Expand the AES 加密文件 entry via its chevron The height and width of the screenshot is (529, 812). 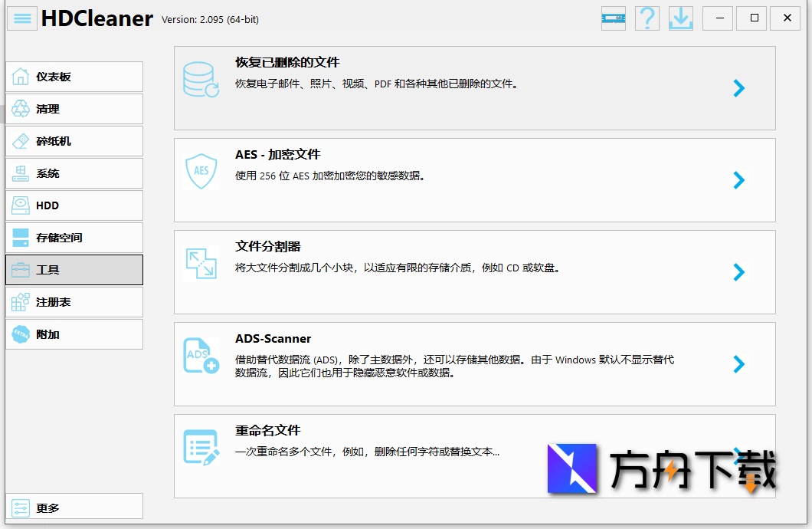point(738,180)
